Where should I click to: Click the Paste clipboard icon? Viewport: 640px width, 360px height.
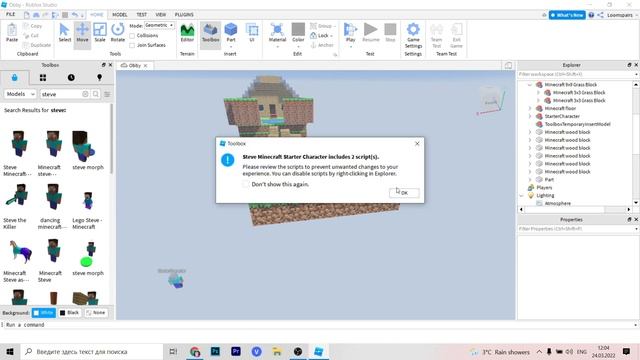pyautogui.click(x=12, y=33)
